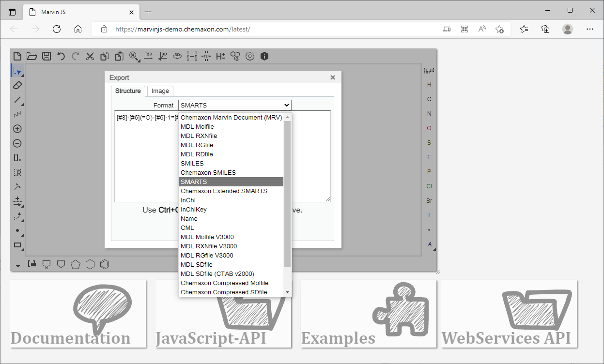Click the Paste clipboard icon
The image size is (604, 364).
(119, 56)
